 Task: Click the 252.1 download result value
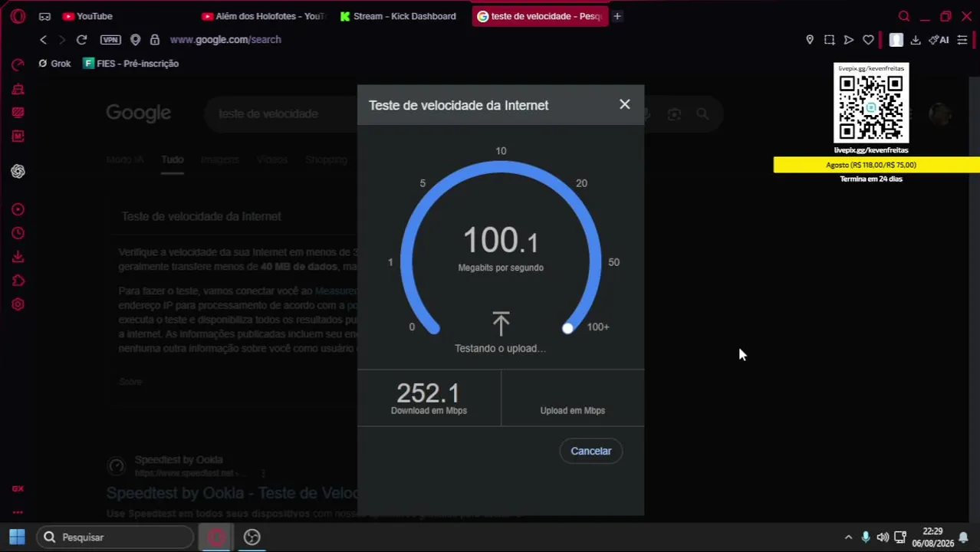pyautogui.click(x=428, y=393)
